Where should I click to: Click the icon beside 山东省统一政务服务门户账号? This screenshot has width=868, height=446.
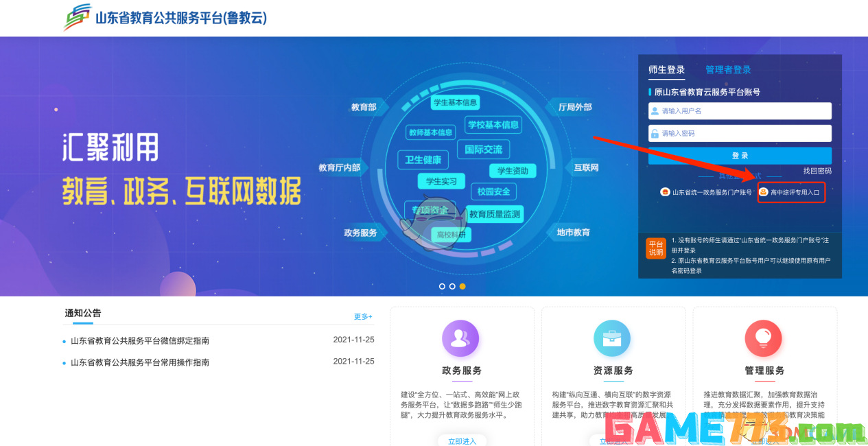(x=665, y=192)
